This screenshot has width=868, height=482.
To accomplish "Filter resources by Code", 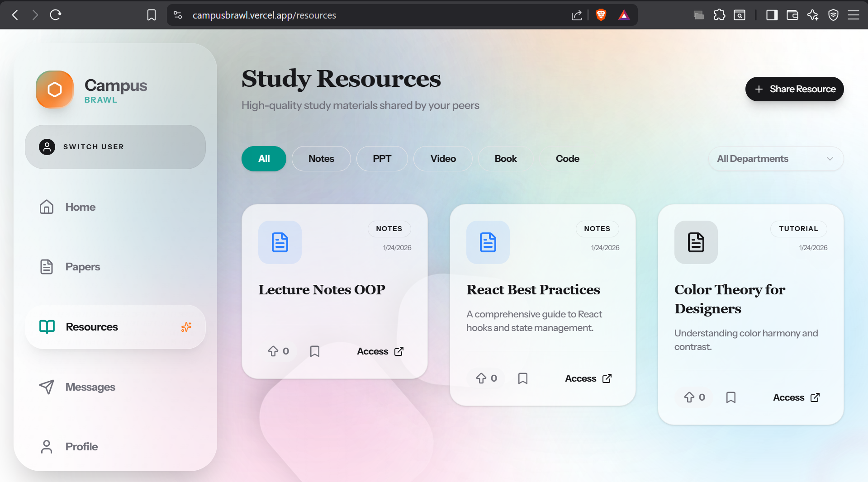I will coord(568,159).
